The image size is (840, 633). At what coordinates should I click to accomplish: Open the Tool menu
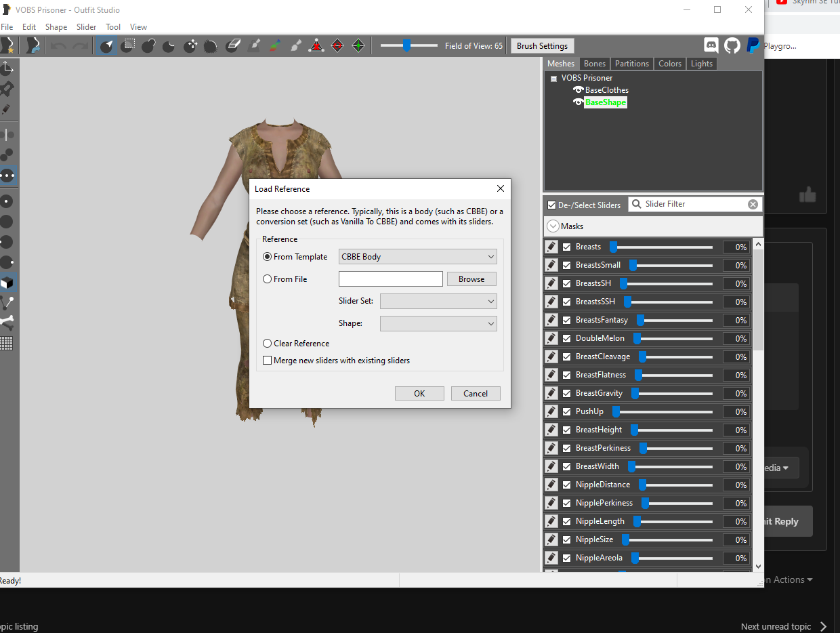coord(113,27)
